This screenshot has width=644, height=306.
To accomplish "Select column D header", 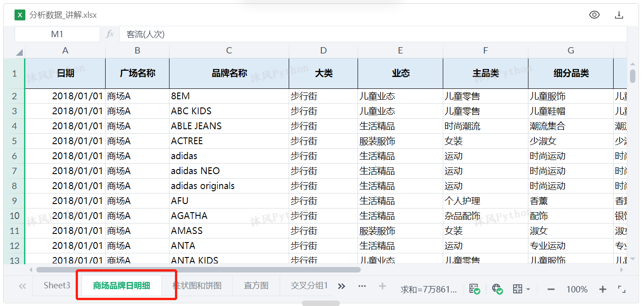I will tap(323, 50).
